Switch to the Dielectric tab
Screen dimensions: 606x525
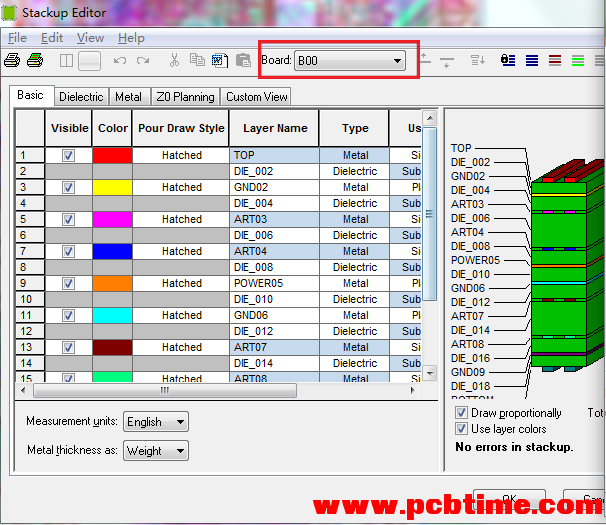(x=81, y=97)
